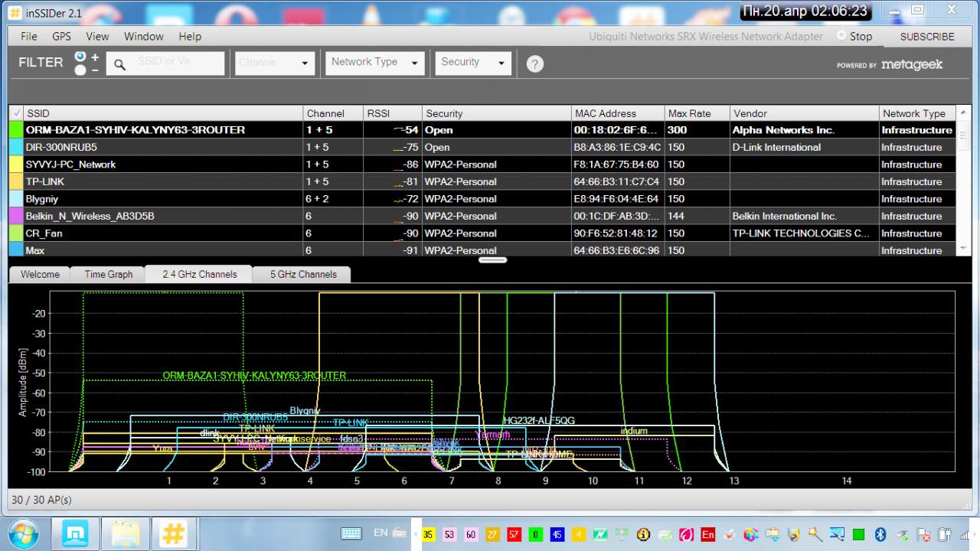Click the on-screen keyboard taskbar icon
This screenshot has width=980, height=551.
point(351,533)
